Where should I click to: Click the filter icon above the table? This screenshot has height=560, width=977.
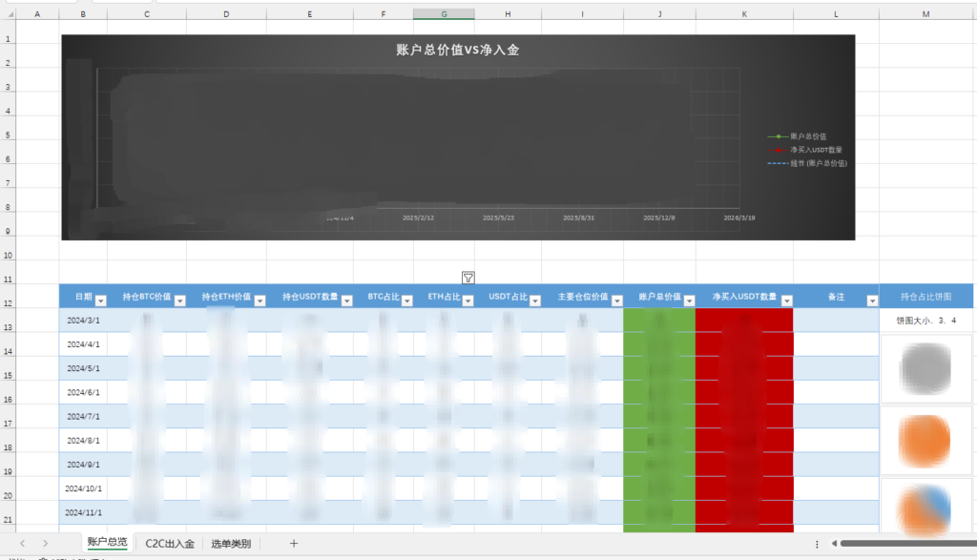point(468,278)
